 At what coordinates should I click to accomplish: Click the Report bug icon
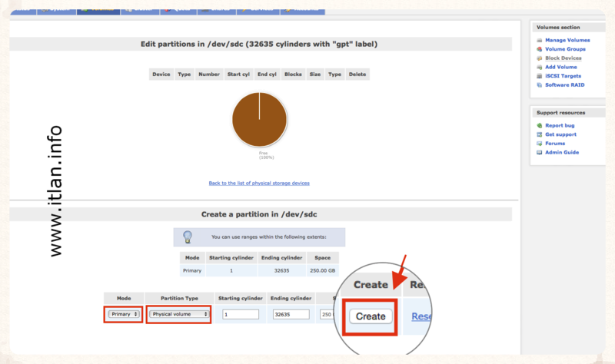point(540,125)
